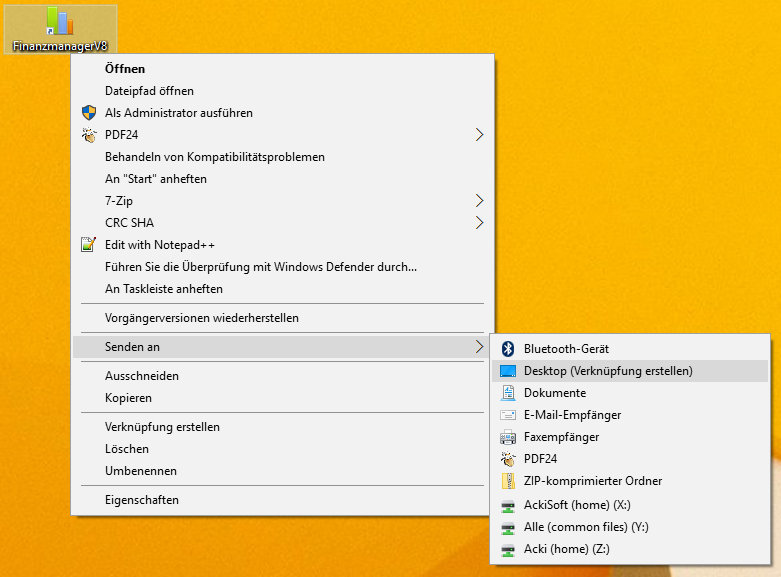Select the FinanzmanagerV8 desktop shortcut icon

point(60,29)
